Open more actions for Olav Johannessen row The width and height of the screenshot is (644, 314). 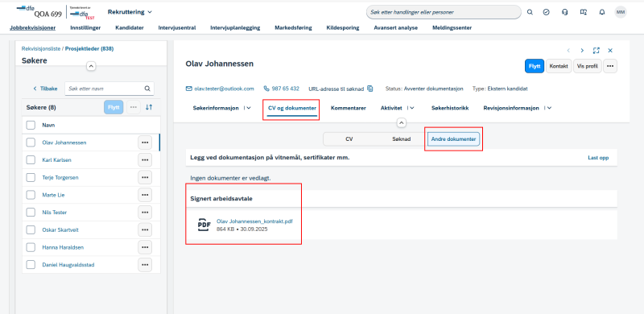point(145,143)
